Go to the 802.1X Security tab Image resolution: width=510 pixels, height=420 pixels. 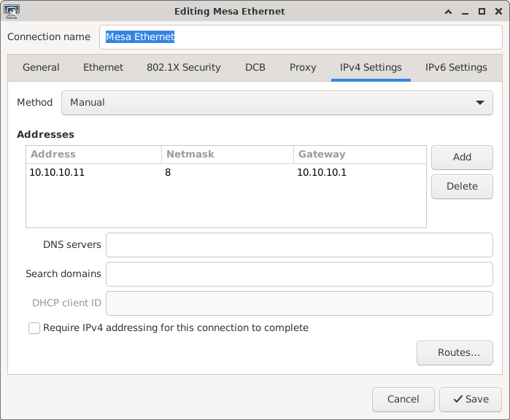(x=183, y=68)
